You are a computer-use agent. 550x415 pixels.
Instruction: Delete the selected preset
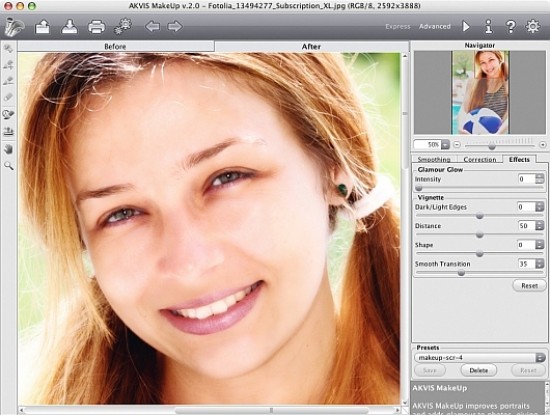pos(478,370)
